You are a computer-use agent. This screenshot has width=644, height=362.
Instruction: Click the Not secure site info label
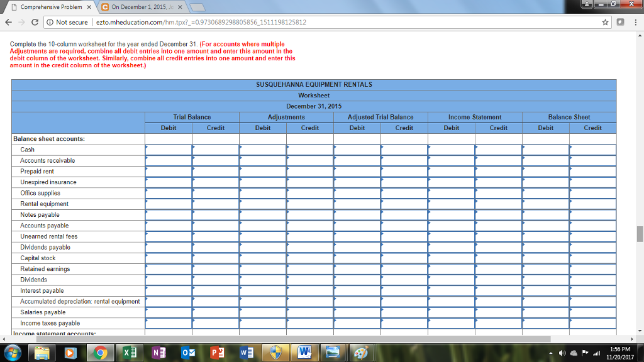(x=67, y=22)
